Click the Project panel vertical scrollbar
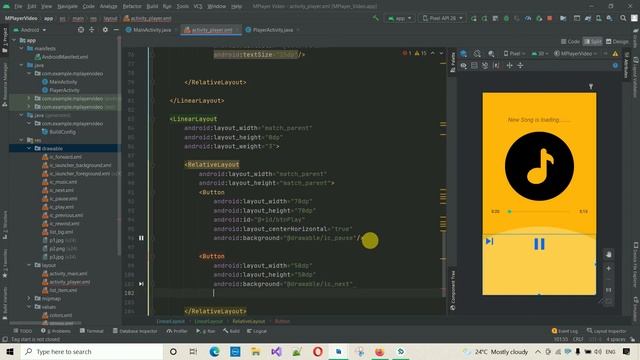This screenshot has width=640, height=360. tap(119, 147)
